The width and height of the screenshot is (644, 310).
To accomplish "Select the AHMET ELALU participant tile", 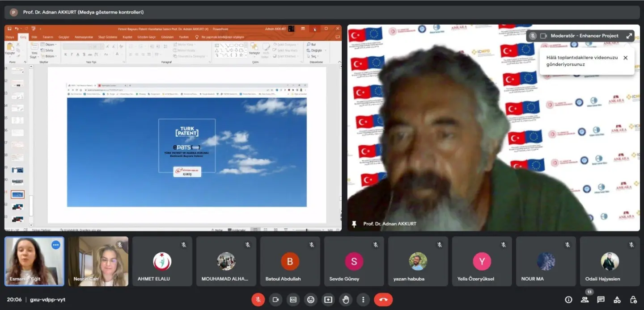I will 162,261.
